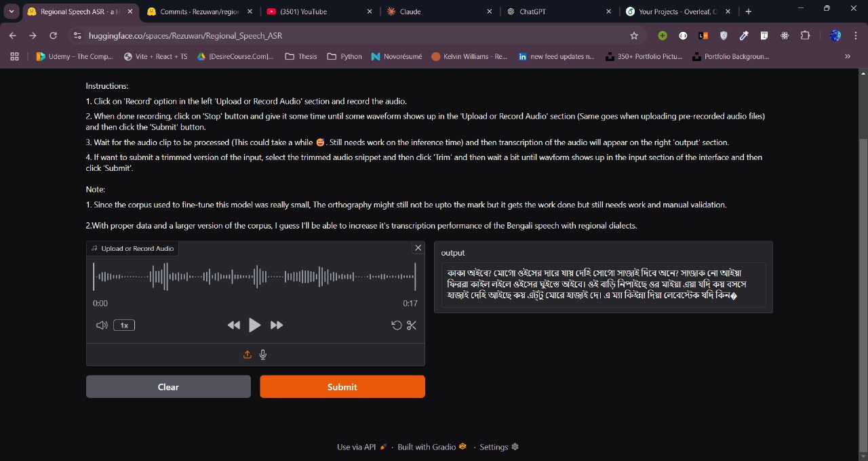Viewport: 868px width, 461px height.
Task: Open the apps grid in bookmarks bar
Action: coord(14,56)
